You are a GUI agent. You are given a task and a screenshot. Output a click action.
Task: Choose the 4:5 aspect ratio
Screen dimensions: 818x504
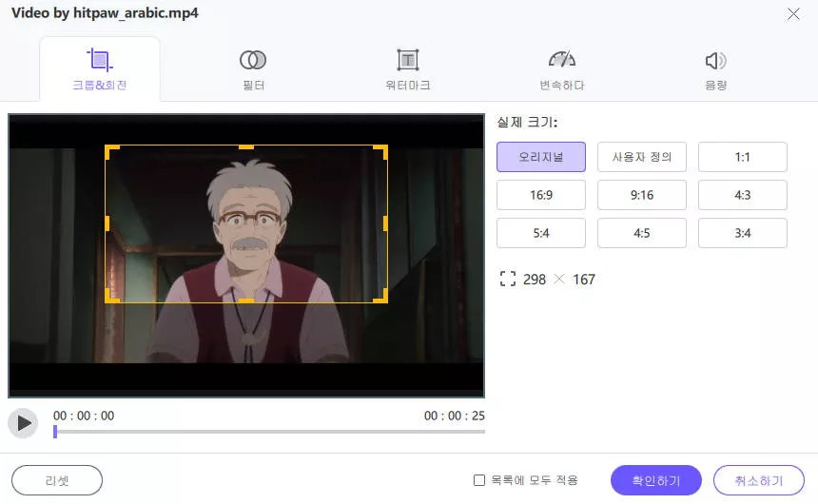642,233
